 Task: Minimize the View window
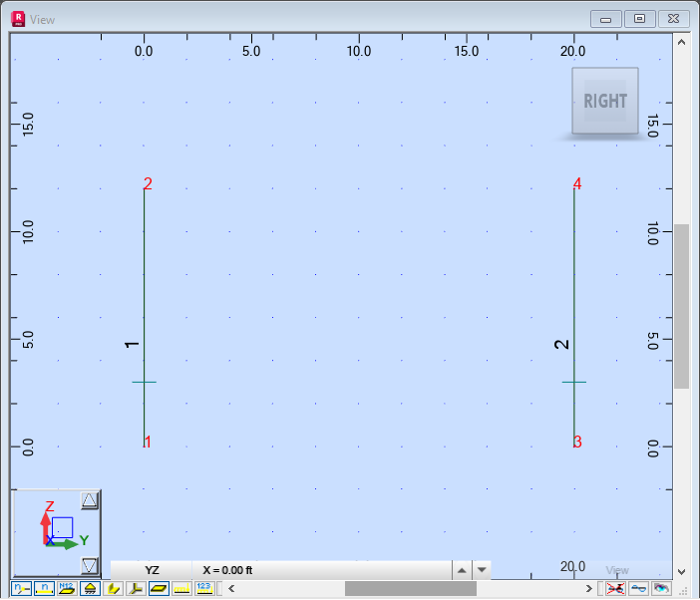(x=606, y=19)
